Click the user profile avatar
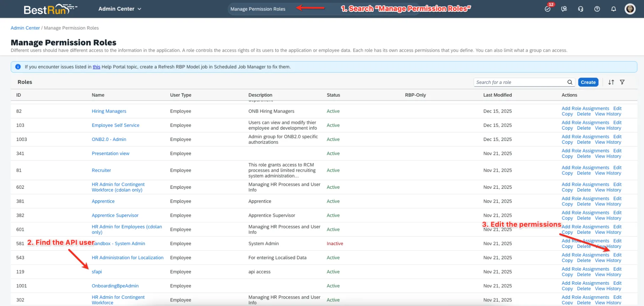Viewport: 644px width, 306px height. click(630, 9)
